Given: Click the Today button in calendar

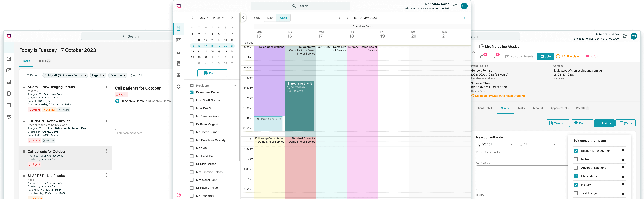Looking at the screenshot, I should 256,18.
